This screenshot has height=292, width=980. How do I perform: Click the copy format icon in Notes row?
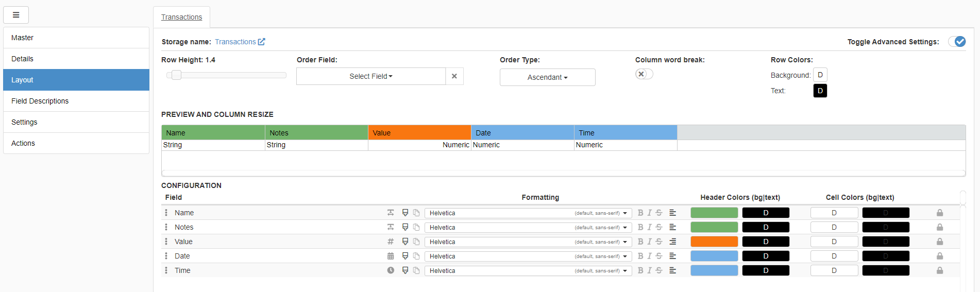point(416,227)
